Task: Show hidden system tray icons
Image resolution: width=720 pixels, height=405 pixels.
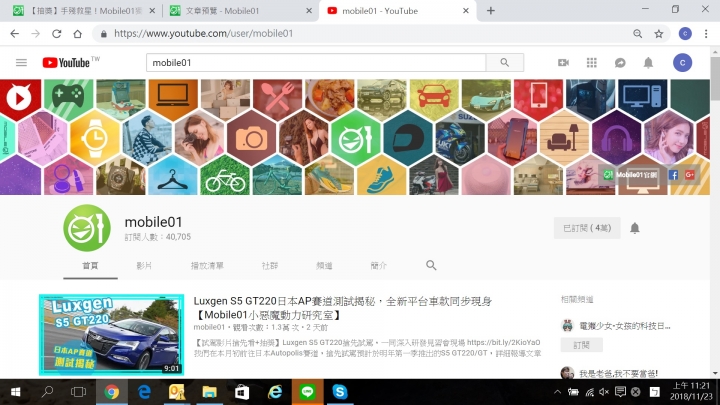Action: (x=557, y=392)
